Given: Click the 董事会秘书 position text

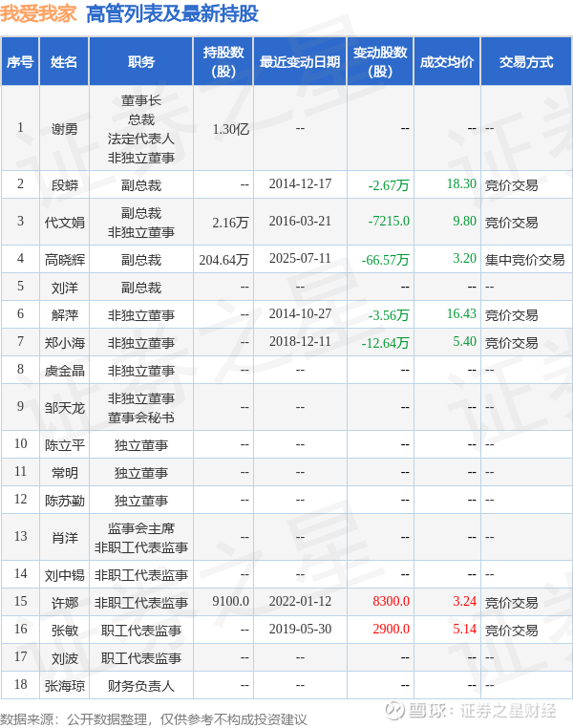Looking at the screenshot, I should click(x=141, y=418).
